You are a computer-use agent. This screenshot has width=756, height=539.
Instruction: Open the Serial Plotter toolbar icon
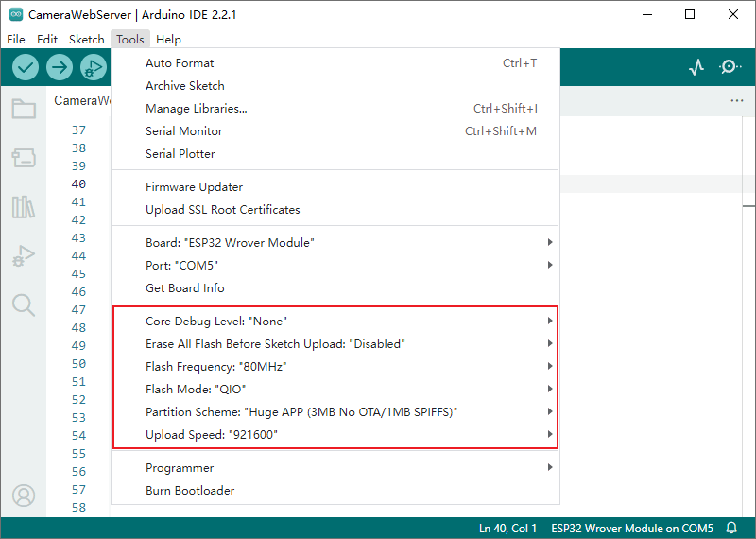(x=696, y=67)
